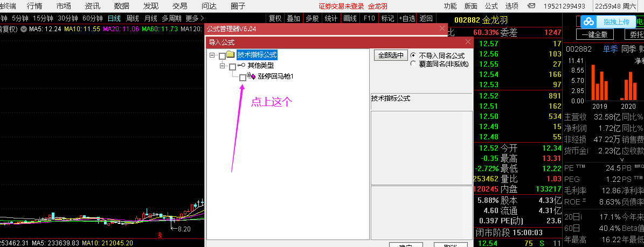
Task: Click the 返回 toolbar button
Action: coord(427,18)
